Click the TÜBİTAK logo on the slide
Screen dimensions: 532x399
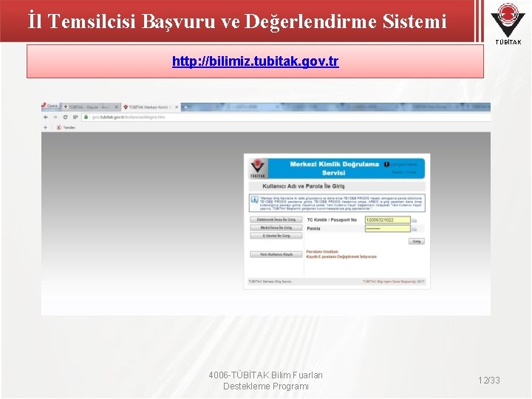[508, 24]
